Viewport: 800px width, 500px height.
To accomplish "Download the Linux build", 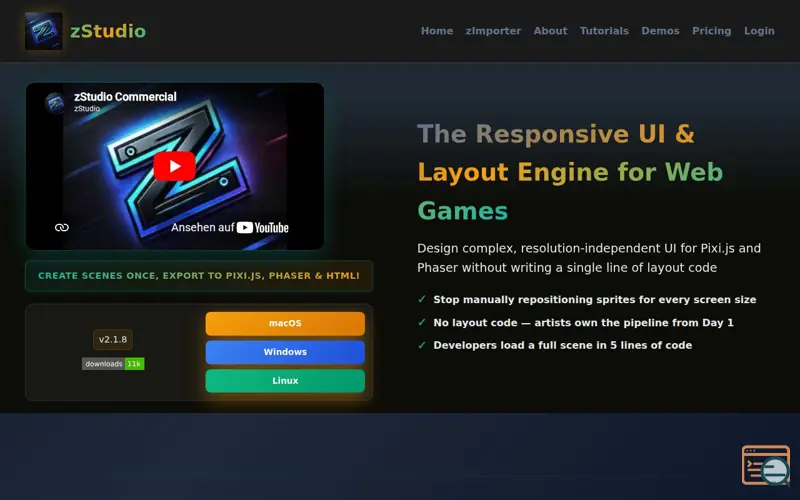I will [285, 381].
